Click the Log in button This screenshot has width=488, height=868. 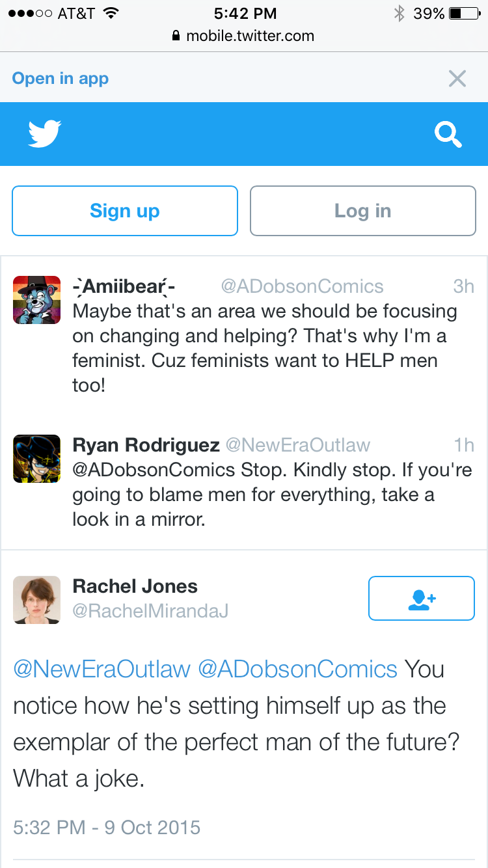363,211
